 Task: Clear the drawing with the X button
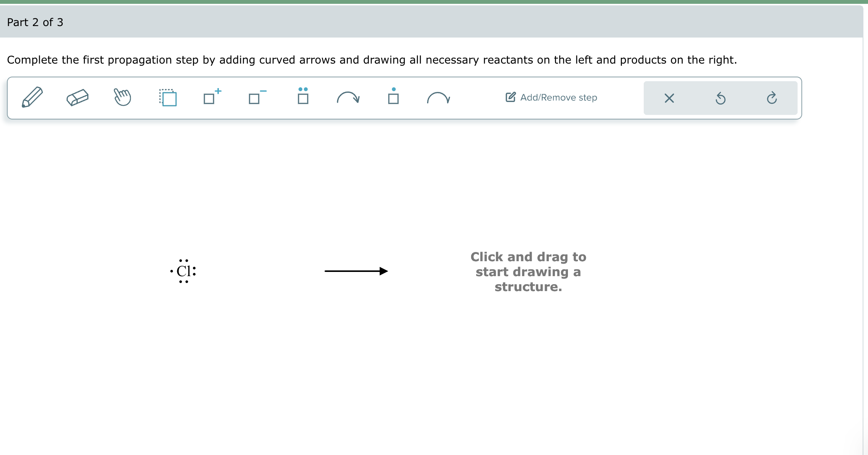669,98
